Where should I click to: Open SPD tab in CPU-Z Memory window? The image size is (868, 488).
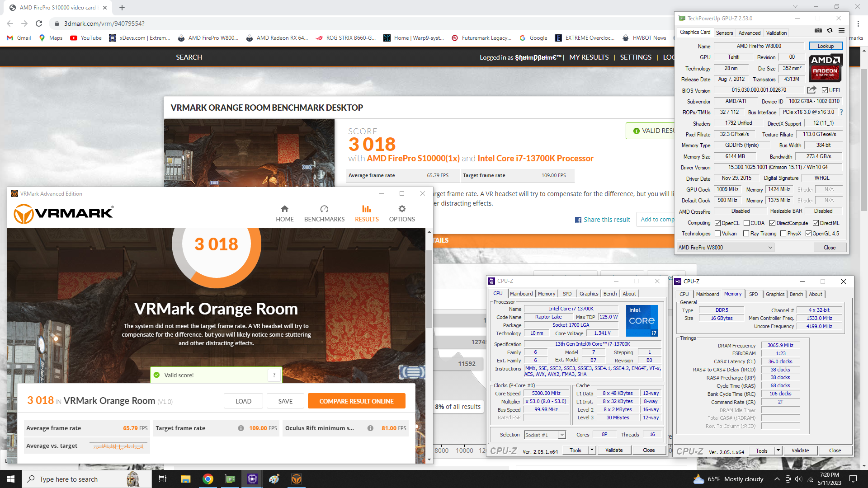[753, 294]
